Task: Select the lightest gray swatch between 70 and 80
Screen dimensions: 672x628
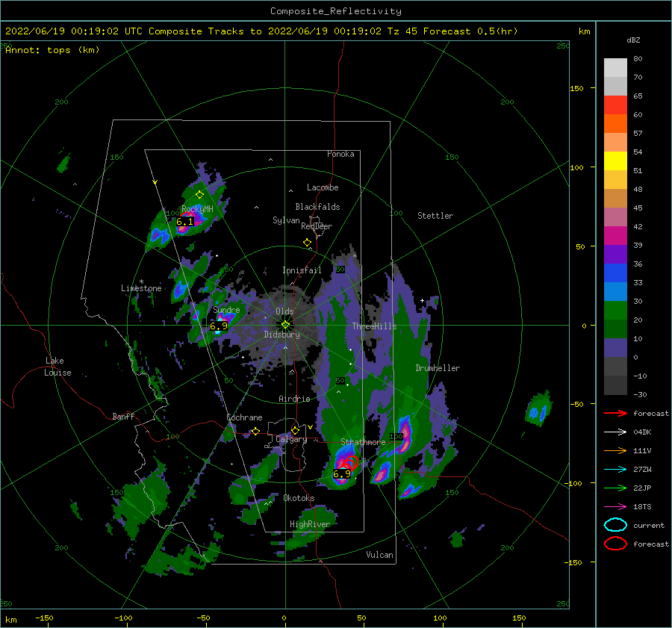Action: click(x=615, y=68)
